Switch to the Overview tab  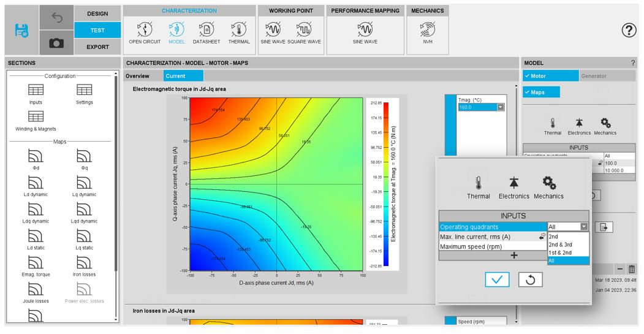click(137, 76)
